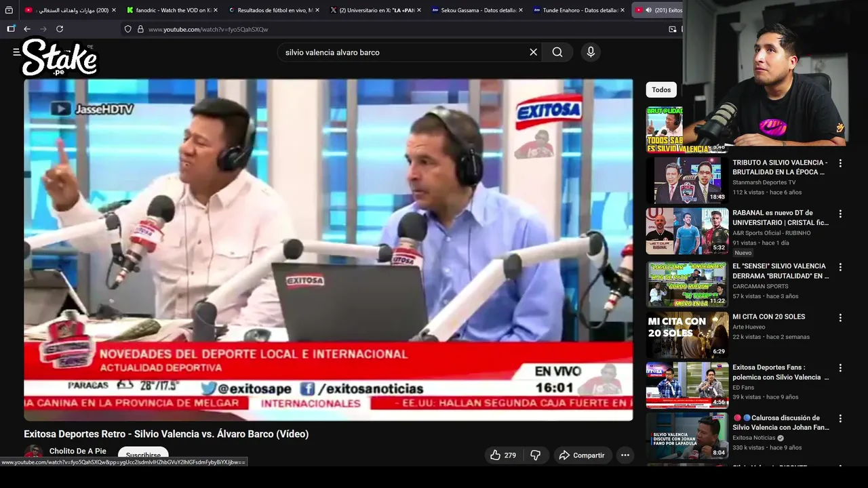Click the YouTube search magnifier button
Image resolution: width=868 pixels, height=488 pixels.
pos(557,52)
